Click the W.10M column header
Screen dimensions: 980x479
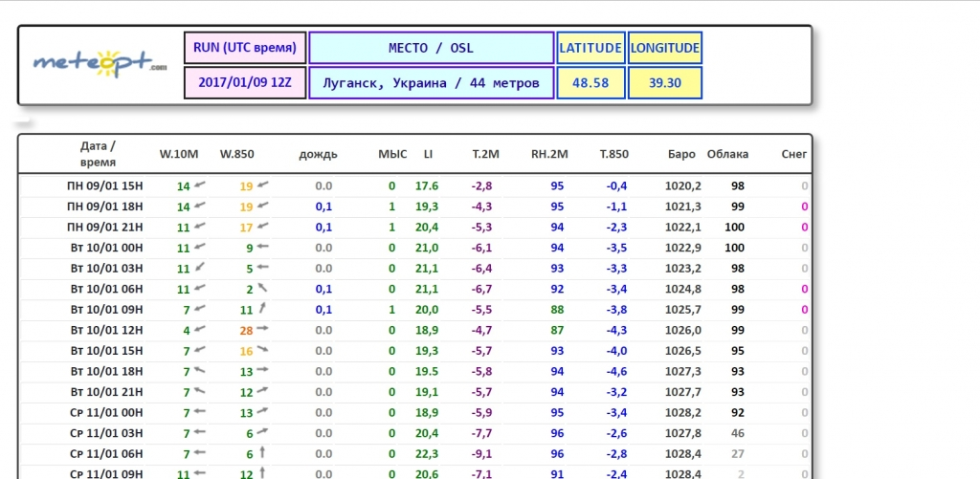pos(179,154)
